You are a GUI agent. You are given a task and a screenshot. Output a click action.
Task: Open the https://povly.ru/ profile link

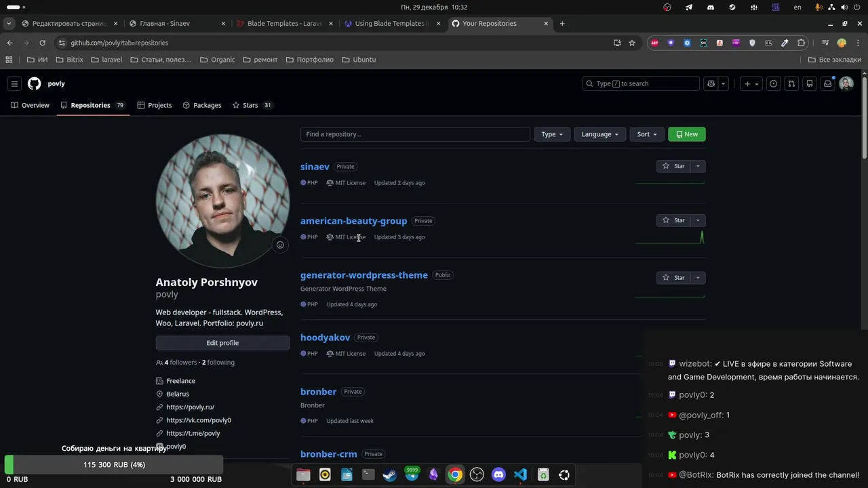pos(191,407)
